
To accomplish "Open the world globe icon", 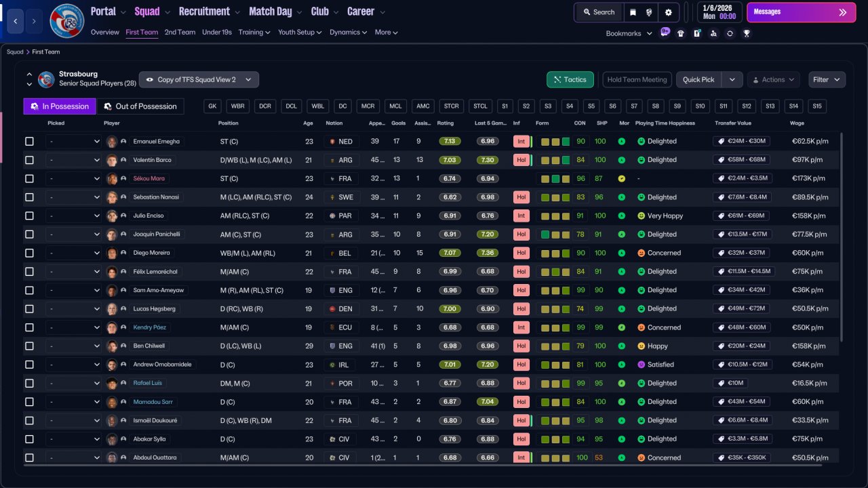I will pyautogui.click(x=650, y=12).
